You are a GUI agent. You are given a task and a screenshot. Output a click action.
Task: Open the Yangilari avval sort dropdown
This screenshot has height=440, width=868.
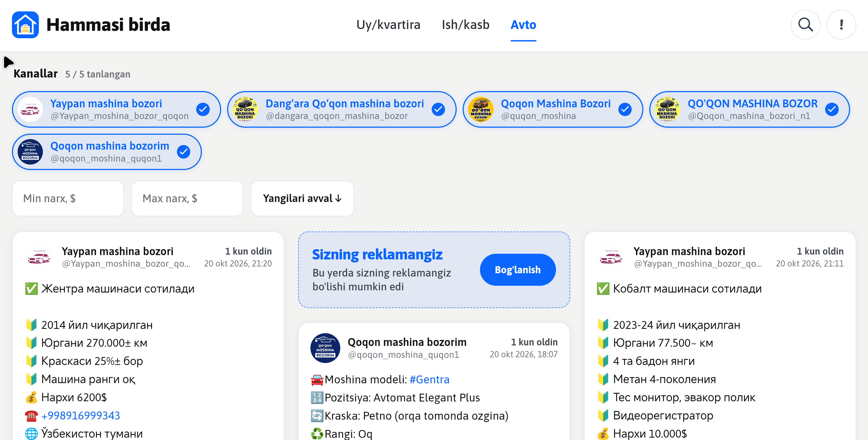click(302, 199)
